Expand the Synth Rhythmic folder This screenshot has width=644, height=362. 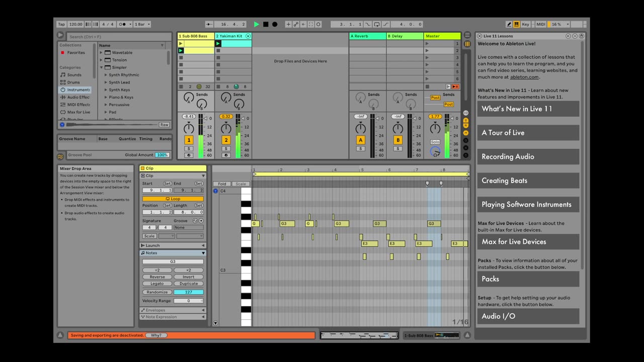(x=106, y=75)
